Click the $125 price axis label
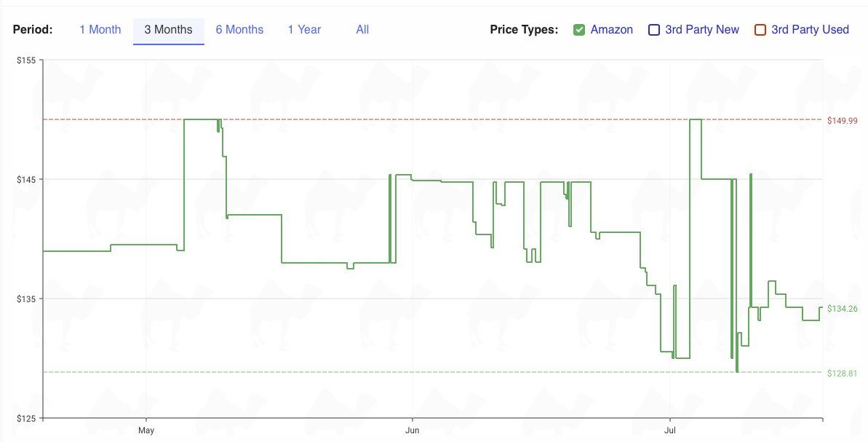 tap(26, 419)
